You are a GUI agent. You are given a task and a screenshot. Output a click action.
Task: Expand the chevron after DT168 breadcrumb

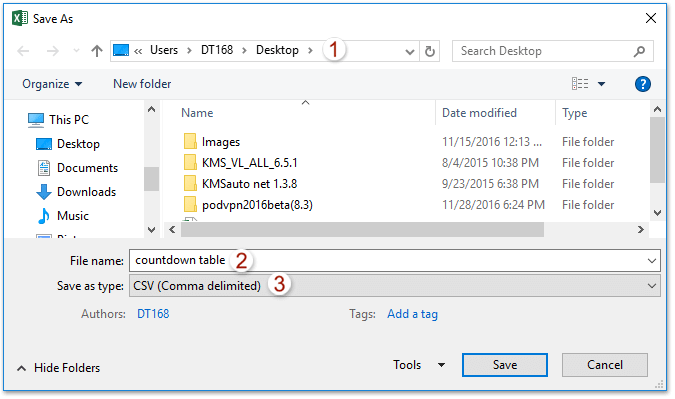pyautogui.click(x=244, y=50)
